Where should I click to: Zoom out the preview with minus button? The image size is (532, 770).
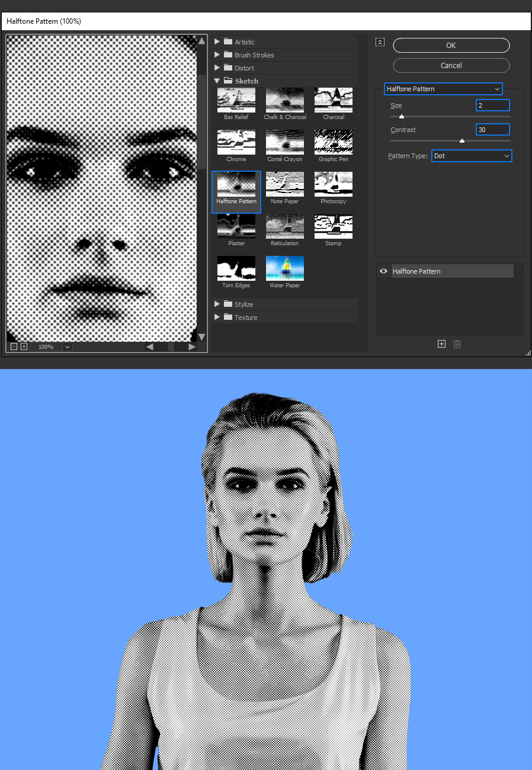(x=14, y=346)
